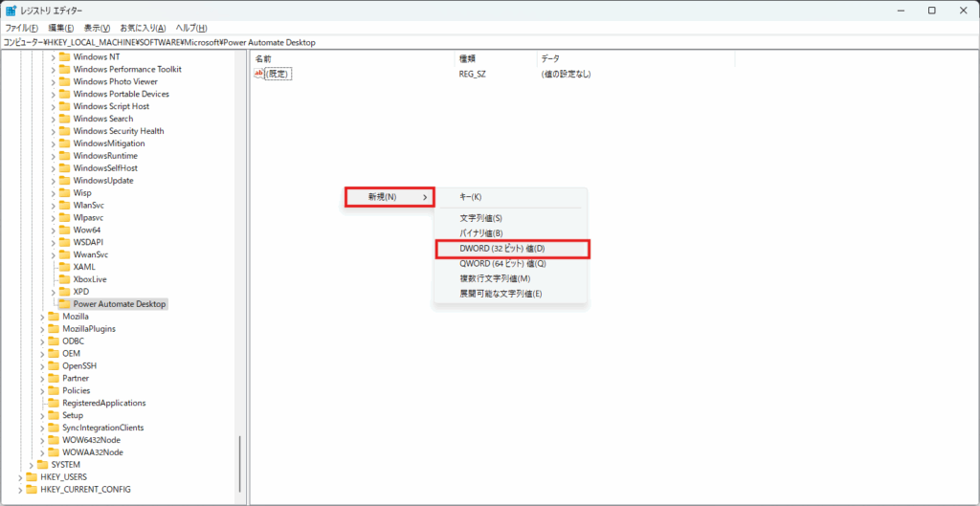Click the WOW6432Node folder icon
Image resolution: width=980 pixels, height=506 pixels.
(x=54, y=440)
